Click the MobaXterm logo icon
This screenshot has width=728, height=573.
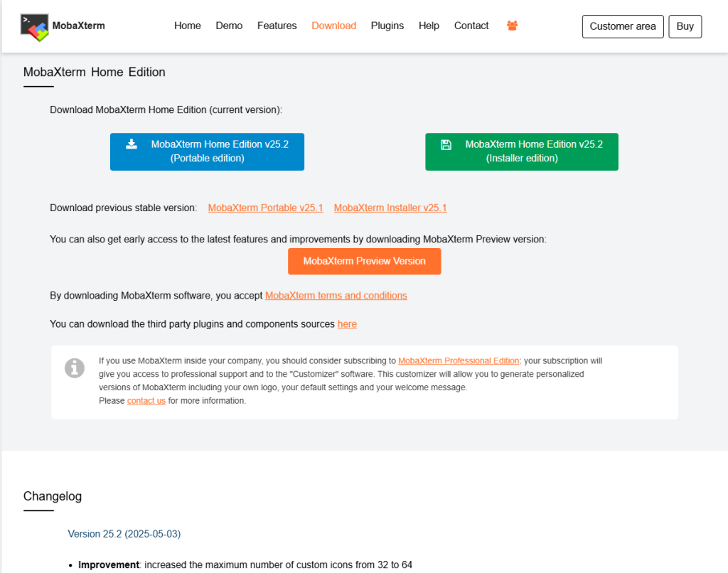(34, 26)
